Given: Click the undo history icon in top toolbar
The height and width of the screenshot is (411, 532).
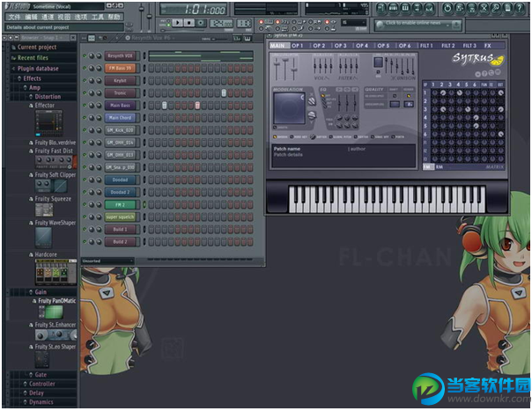Looking at the screenshot, I should 447,8.
